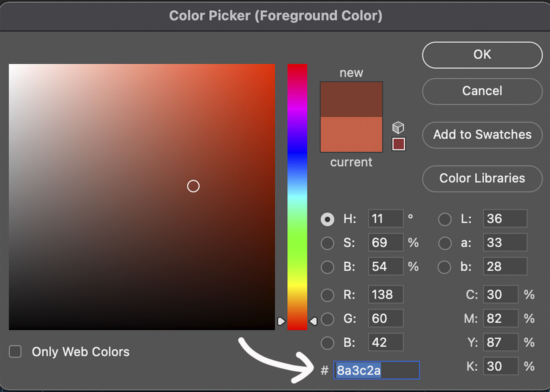Click the K black percentage field
550x392 pixels.
click(500, 366)
